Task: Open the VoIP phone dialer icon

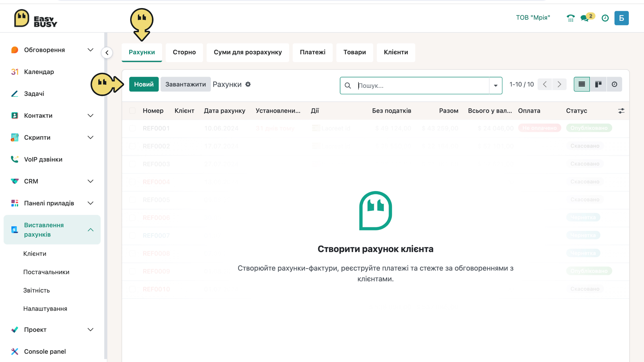Action: (x=571, y=18)
